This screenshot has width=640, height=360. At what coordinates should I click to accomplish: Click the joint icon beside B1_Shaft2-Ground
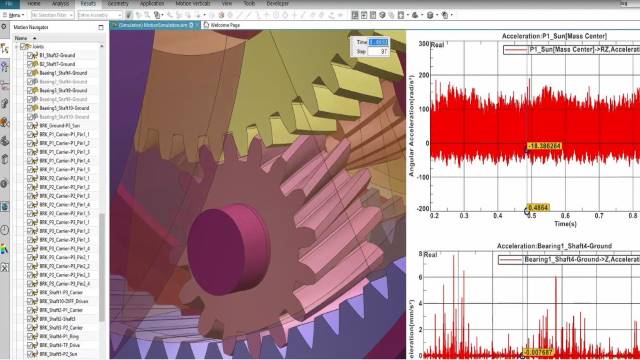click(36, 55)
